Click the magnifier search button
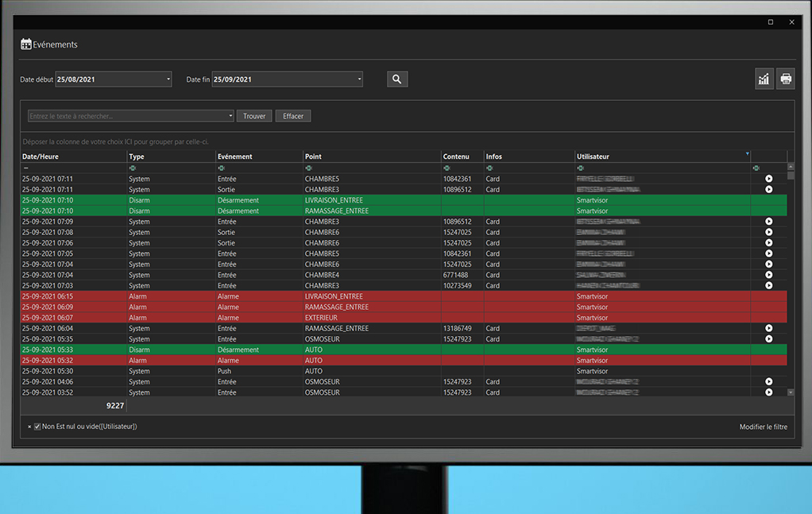Viewport: 812px width, 514px height. pyautogui.click(x=397, y=79)
